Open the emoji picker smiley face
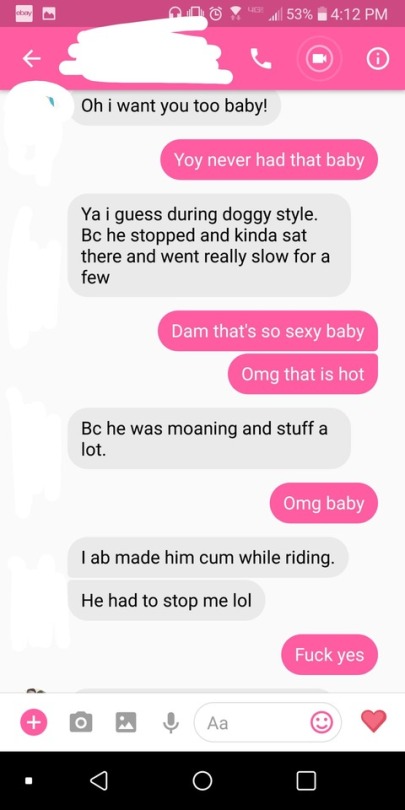405x810 pixels. coord(321,722)
